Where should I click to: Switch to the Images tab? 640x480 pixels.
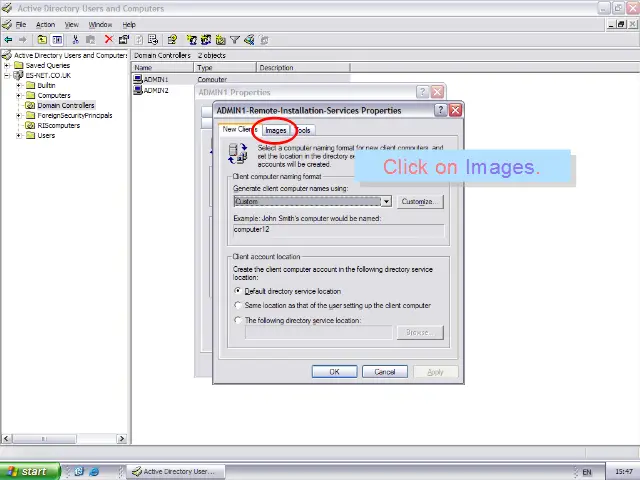[x=276, y=130]
